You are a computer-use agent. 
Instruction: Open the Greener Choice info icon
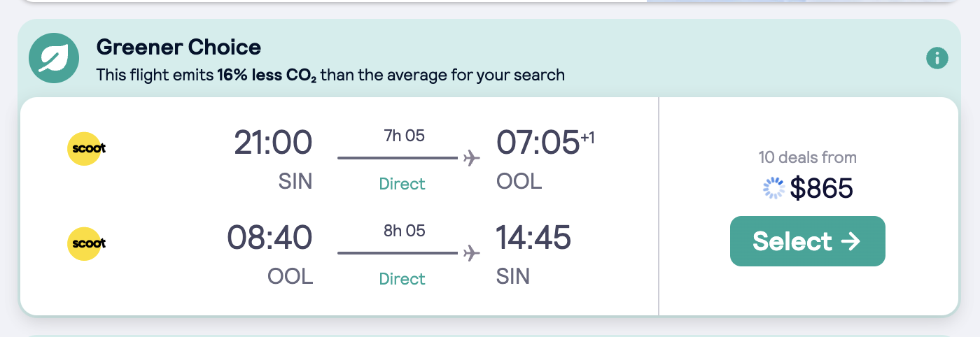937,57
